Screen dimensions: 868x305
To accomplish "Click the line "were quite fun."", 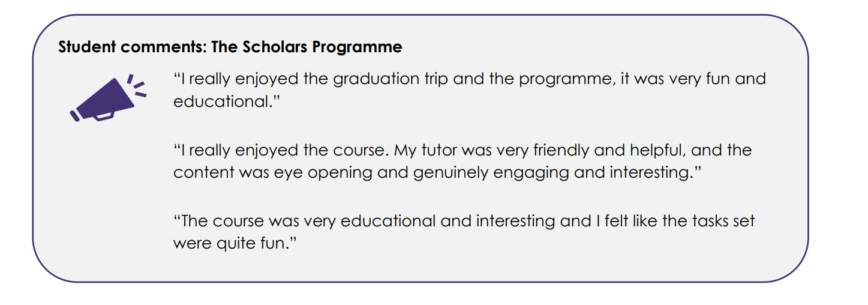I will point(235,244).
